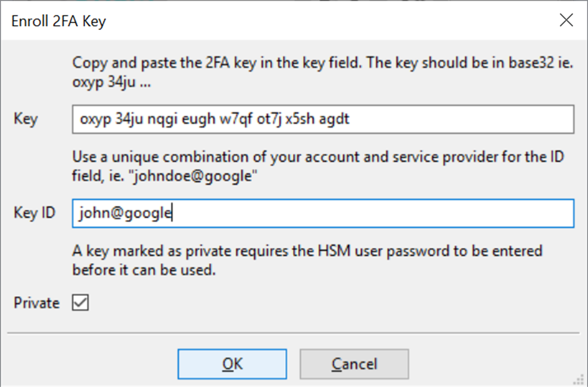Screen dimensions: 588x387
Task: Click the Key ID text box
Action: [x=320, y=212]
